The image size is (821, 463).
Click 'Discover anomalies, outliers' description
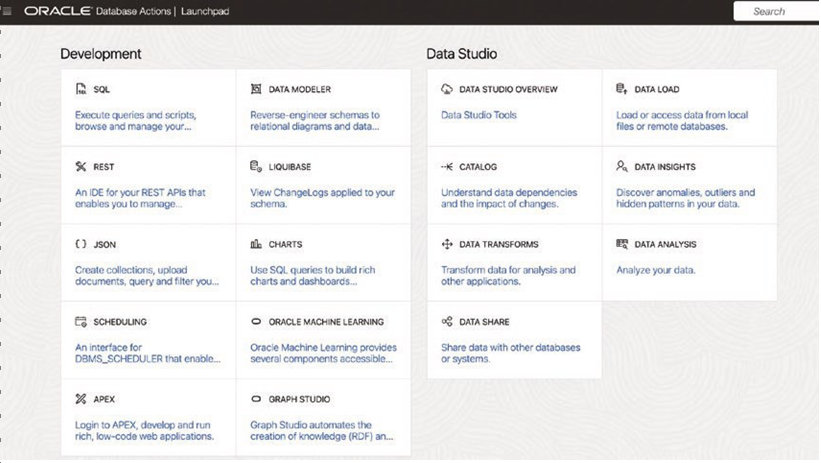click(x=685, y=198)
